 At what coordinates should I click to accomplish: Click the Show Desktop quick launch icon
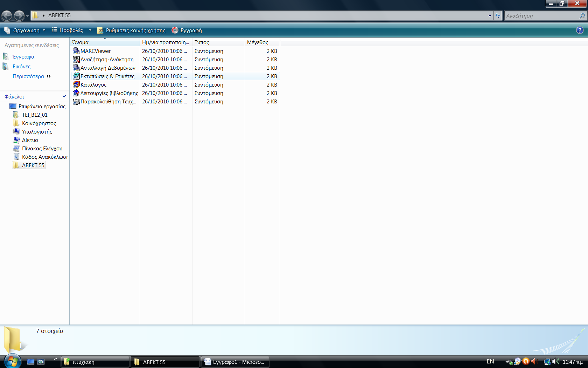[30, 362]
